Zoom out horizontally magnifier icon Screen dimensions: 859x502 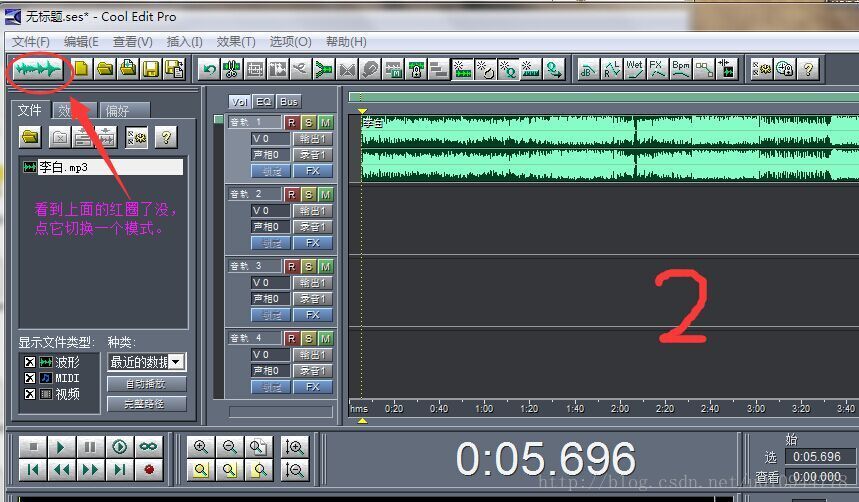point(230,447)
